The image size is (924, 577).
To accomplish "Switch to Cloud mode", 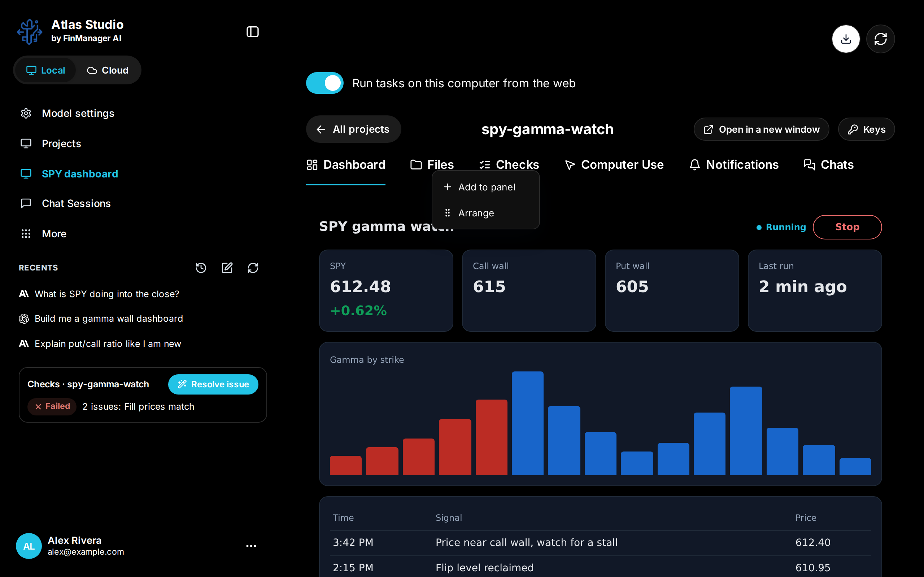I will coord(108,70).
